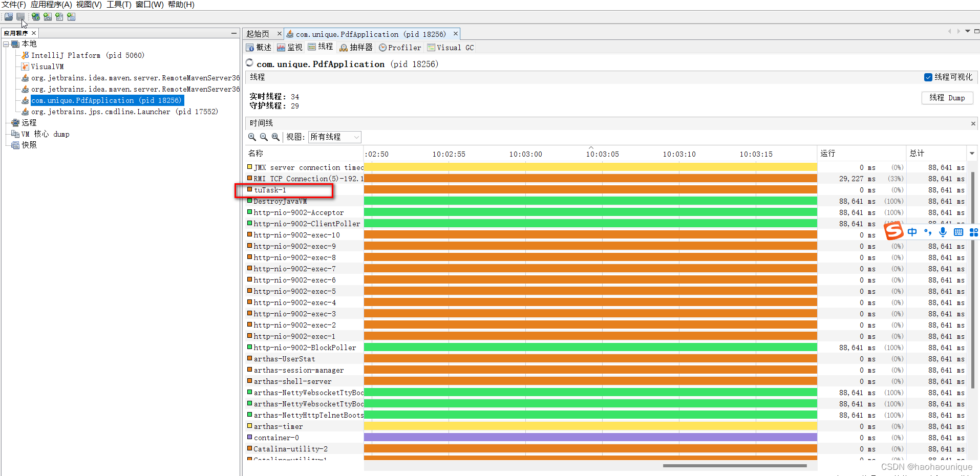This screenshot has height=476, width=980.
Task: Toggle the 线程可视化 checkbox
Action: coord(928,77)
